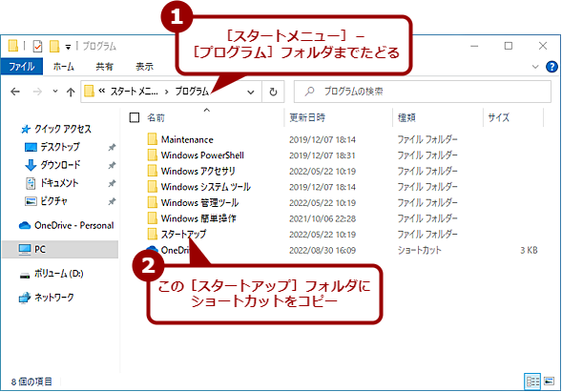Select the ショートカット type cell
The height and width of the screenshot is (392, 562).
(419, 250)
